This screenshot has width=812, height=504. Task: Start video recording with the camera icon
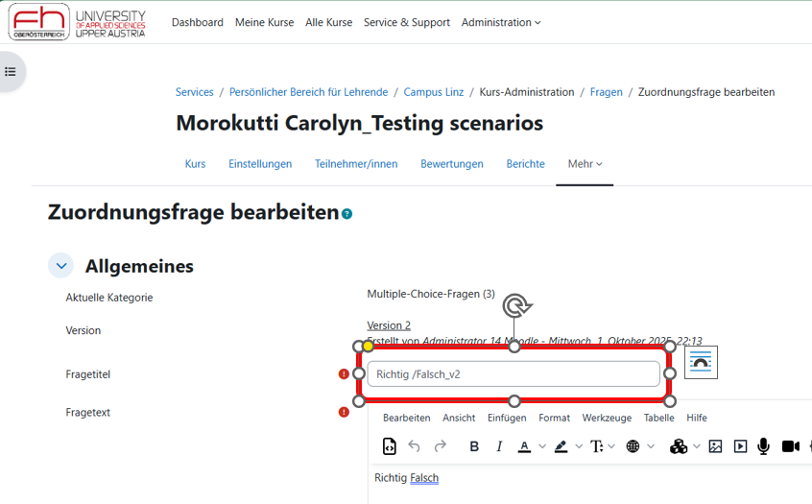(790, 446)
